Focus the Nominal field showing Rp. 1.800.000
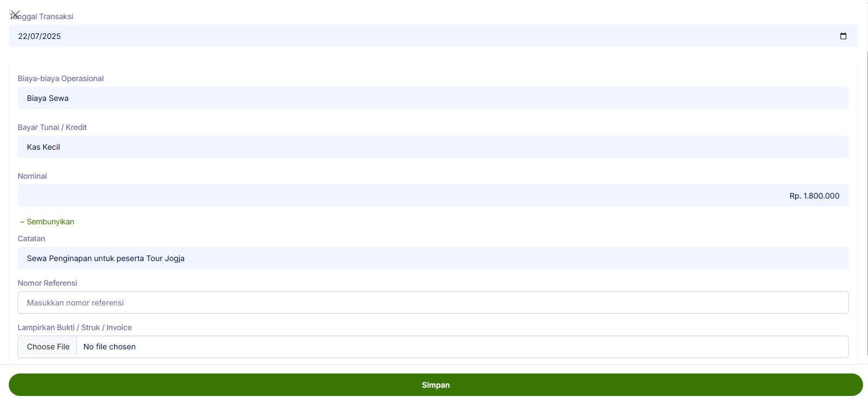 tap(433, 196)
